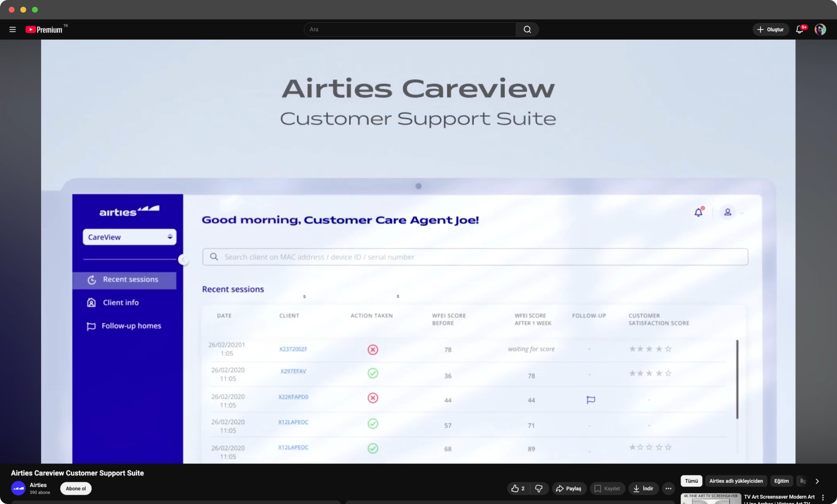837x504 pixels.
Task: Open the Oluştur create button
Action: [771, 30]
